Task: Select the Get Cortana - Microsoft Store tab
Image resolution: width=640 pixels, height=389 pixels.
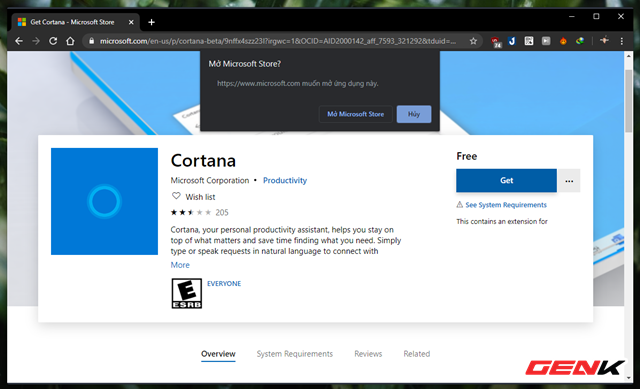Action: pyautogui.click(x=76, y=22)
